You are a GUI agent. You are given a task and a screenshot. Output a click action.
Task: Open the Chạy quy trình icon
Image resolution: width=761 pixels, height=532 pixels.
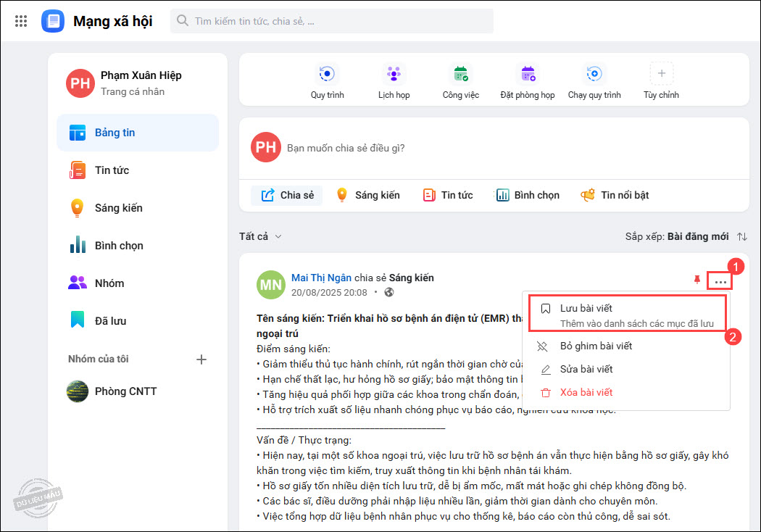[x=594, y=74]
